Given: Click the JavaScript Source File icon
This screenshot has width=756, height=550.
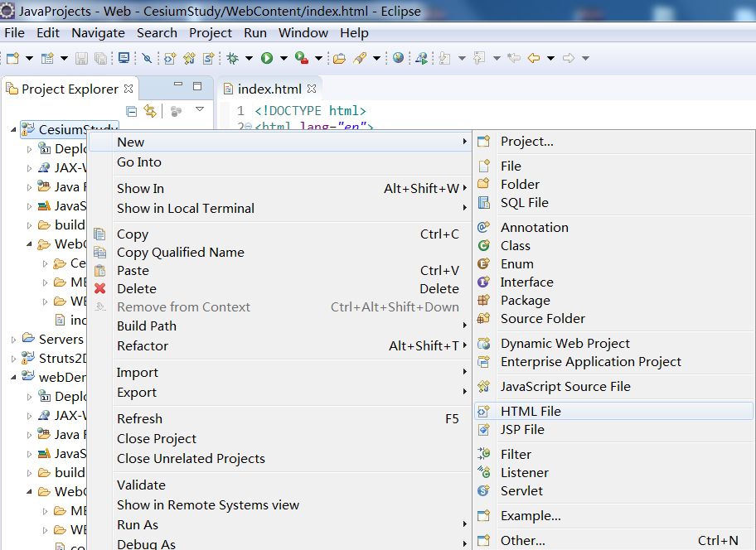Looking at the screenshot, I should (x=483, y=386).
